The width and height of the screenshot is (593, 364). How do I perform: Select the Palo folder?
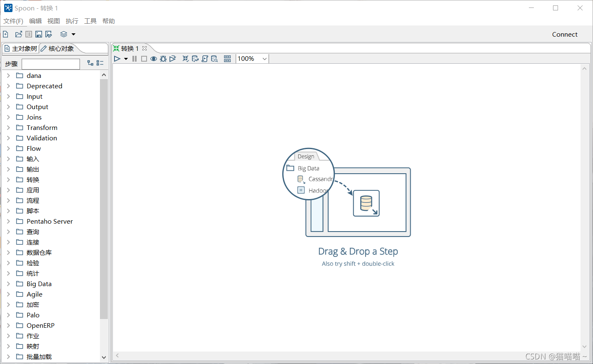click(33, 315)
